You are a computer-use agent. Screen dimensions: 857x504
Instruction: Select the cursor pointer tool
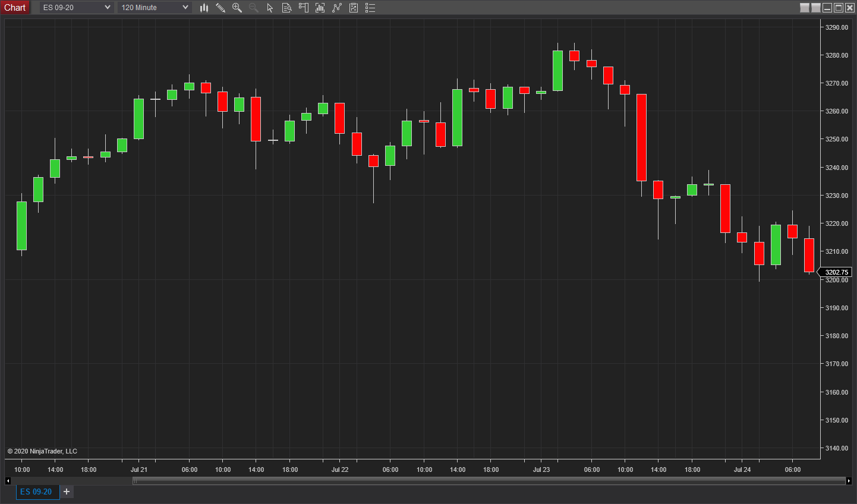click(x=270, y=8)
